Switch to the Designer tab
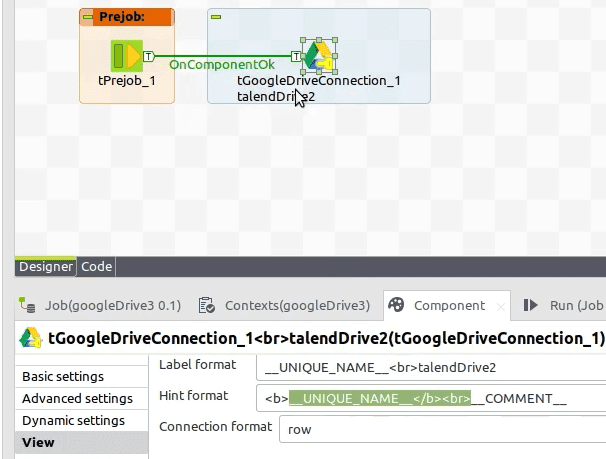Viewport: 606px width, 459px height. coord(46,267)
